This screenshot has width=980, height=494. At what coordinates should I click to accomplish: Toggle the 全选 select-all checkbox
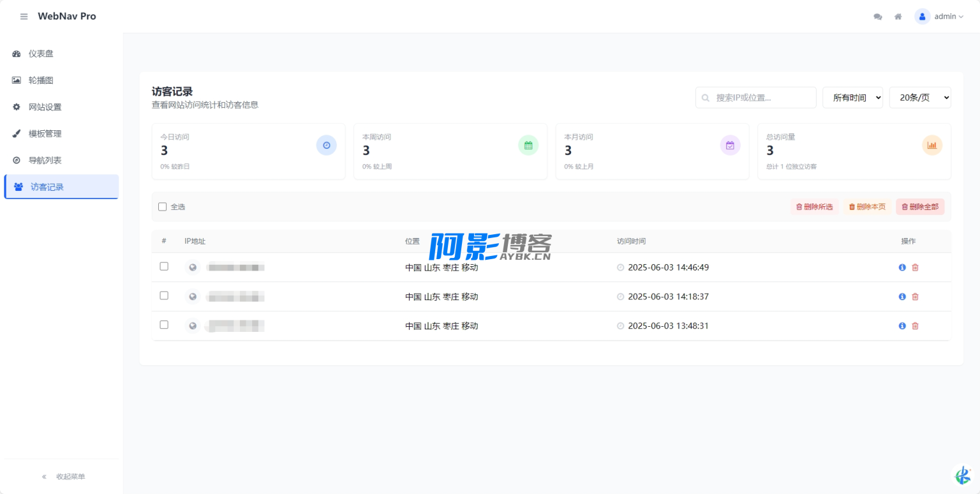pos(163,207)
